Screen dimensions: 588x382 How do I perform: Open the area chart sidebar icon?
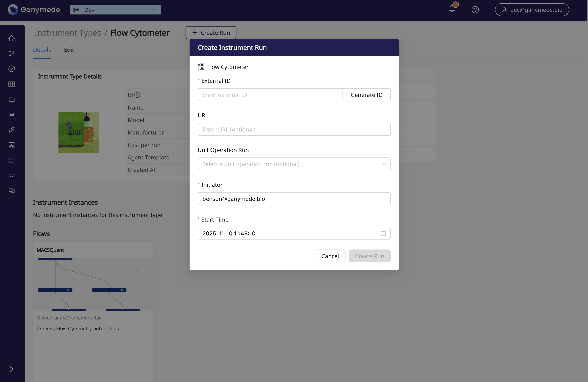pyautogui.click(x=12, y=115)
